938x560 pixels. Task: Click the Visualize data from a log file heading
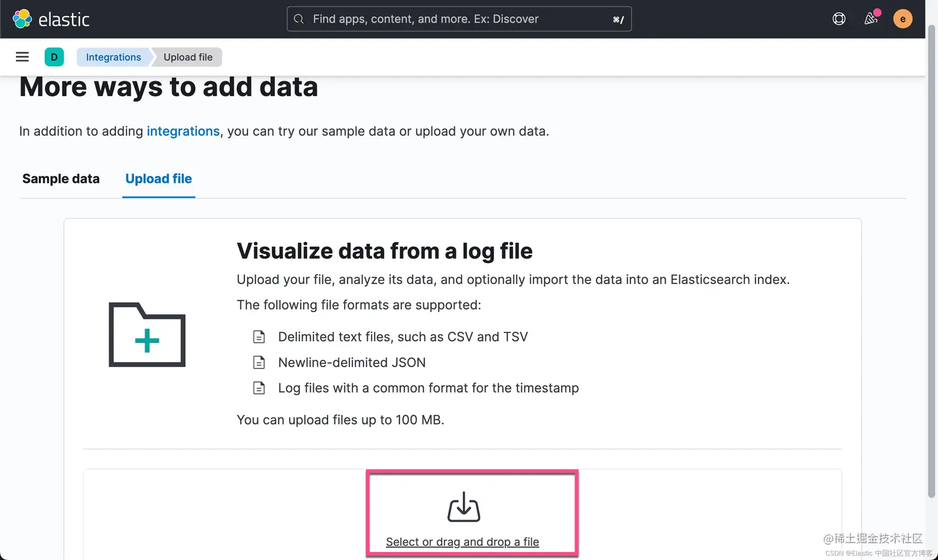[385, 251]
